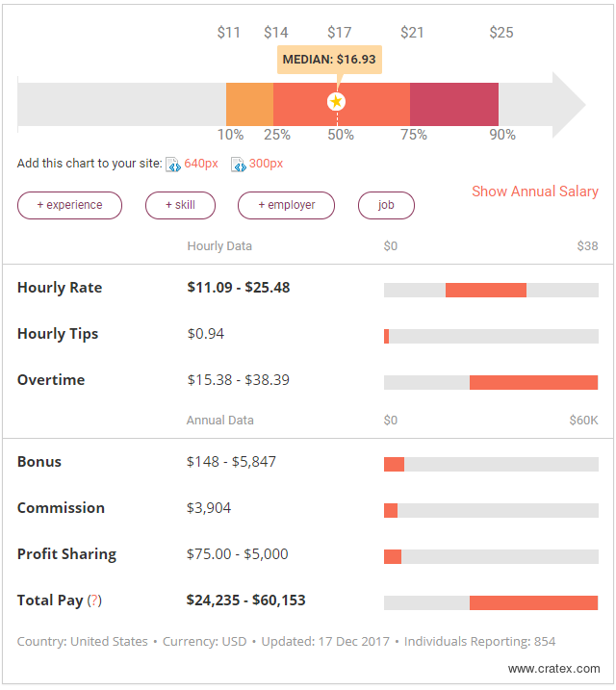Click the Bonus range bar

tap(394, 464)
